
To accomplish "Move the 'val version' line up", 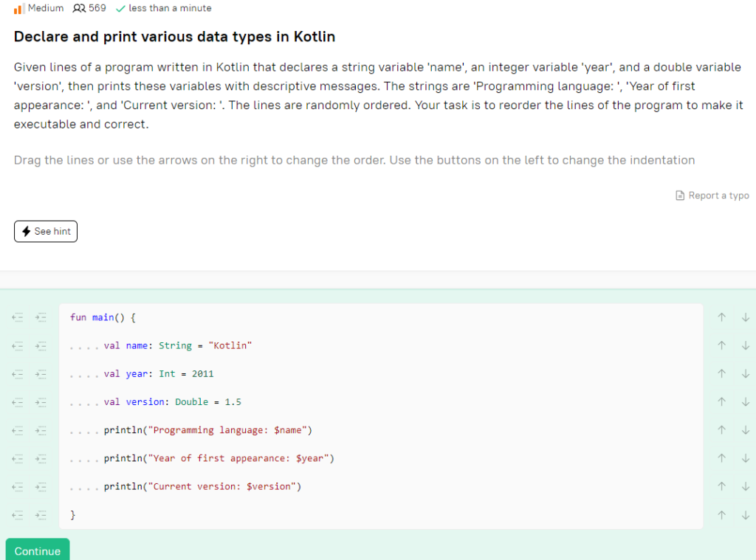I will point(721,402).
